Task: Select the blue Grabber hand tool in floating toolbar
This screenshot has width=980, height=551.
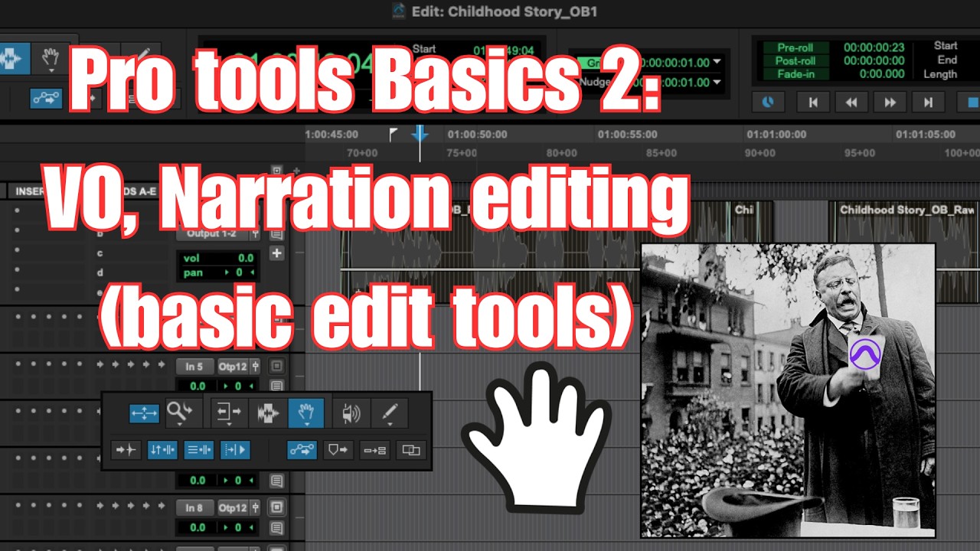Action: pos(306,413)
